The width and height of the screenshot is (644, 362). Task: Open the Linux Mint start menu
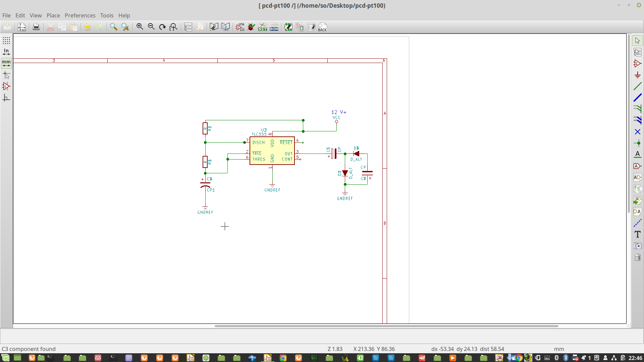click(x=5, y=358)
